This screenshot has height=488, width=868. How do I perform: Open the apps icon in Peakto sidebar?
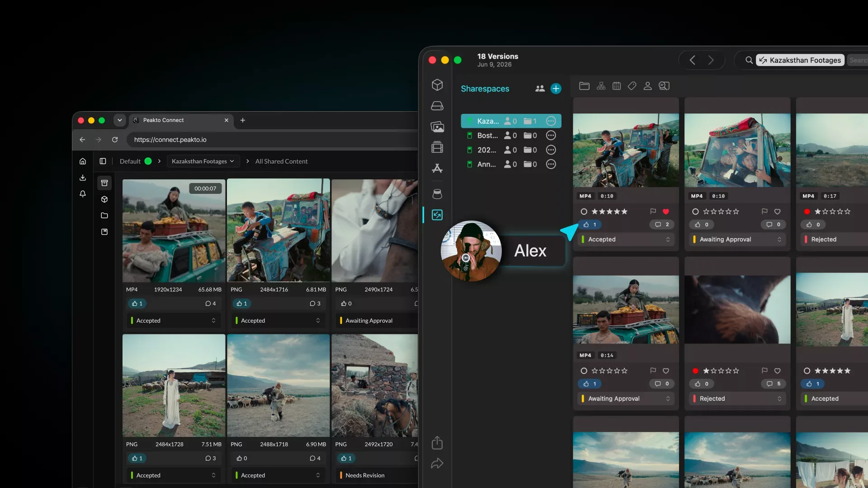coord(437,168)
